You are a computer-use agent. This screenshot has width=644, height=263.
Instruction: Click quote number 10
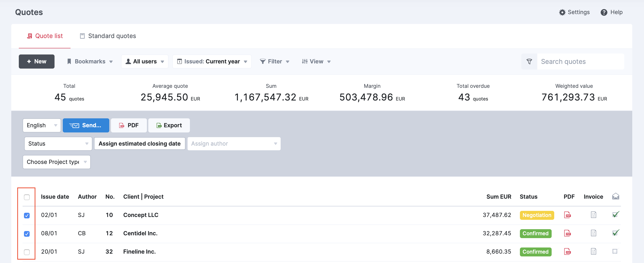pyautogui.click(x=109, y=215)
